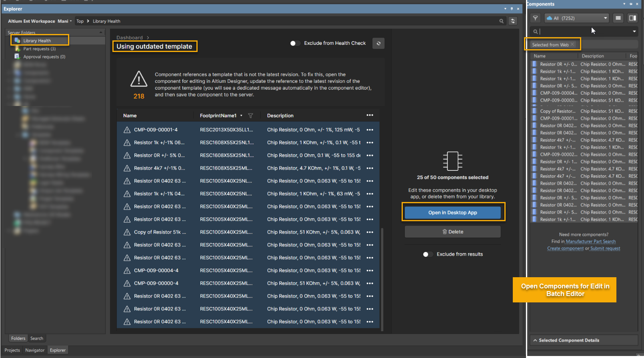
Task: Open three-dots menu for CMP-009-00001-4 row
Action: pyautogui.click(x=370, y=130)
